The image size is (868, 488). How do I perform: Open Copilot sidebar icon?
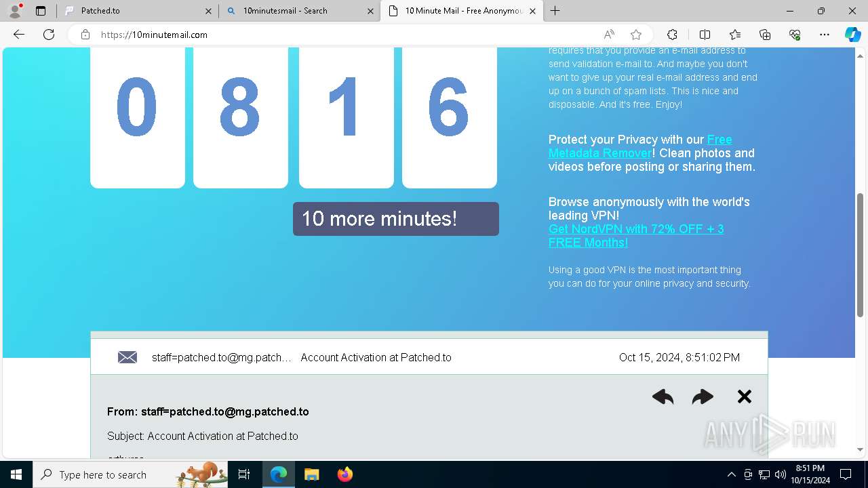pyautogui.click(x=852, y=35)
